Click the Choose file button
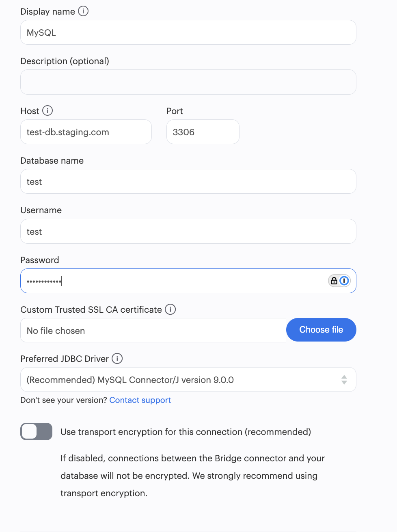 (x=321, y=330)
